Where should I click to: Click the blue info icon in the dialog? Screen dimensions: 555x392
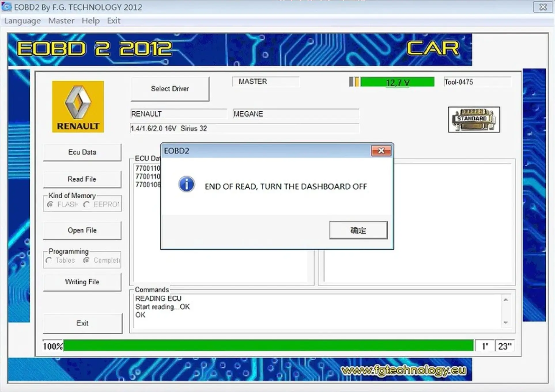pyautogui.click(x=186, y=184)
